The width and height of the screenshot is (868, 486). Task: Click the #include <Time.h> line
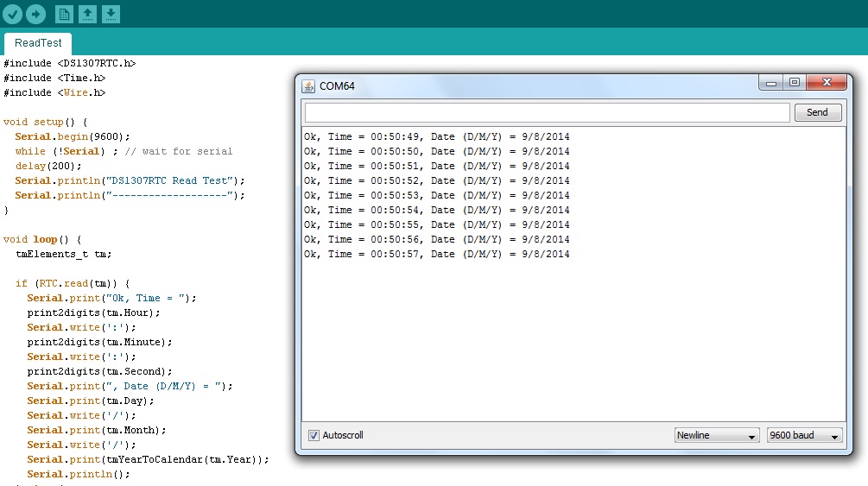[54, 78]
